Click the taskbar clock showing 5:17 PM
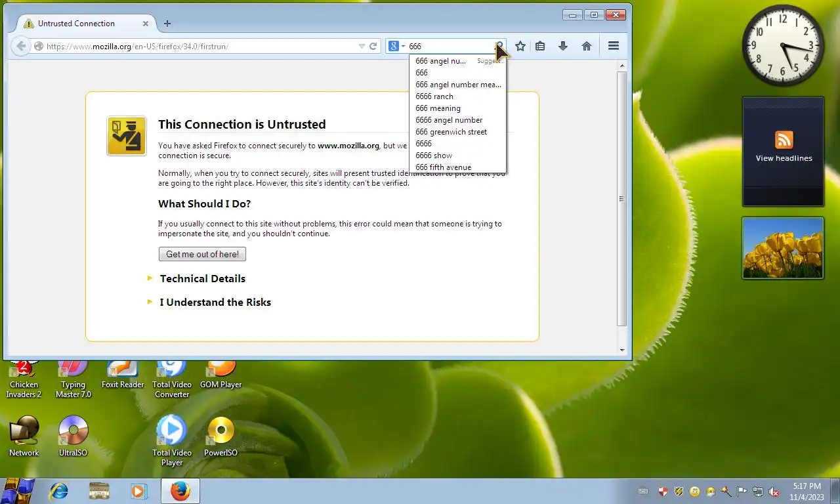 (807, 492)
